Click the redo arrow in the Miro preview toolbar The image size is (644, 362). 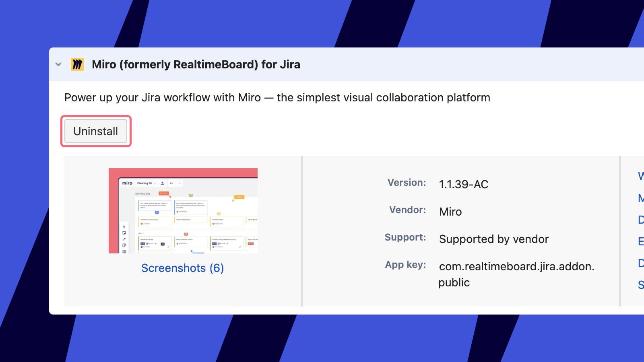[x=179, y=183]
